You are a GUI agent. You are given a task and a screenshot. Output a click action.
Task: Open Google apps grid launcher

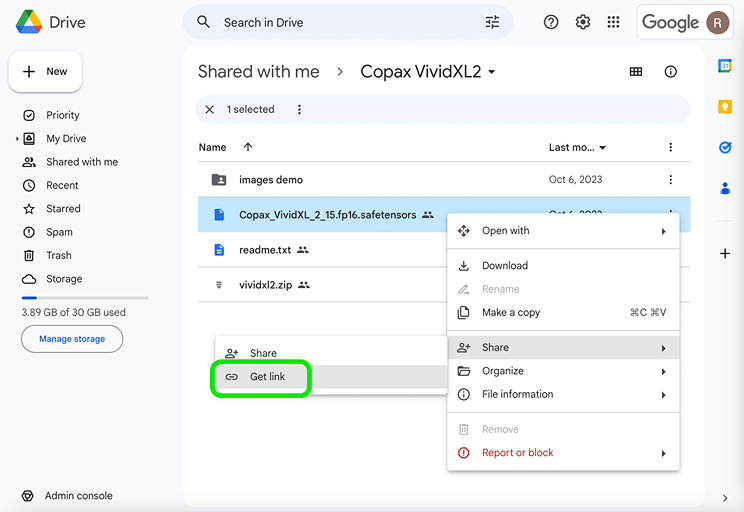[613, 22]
